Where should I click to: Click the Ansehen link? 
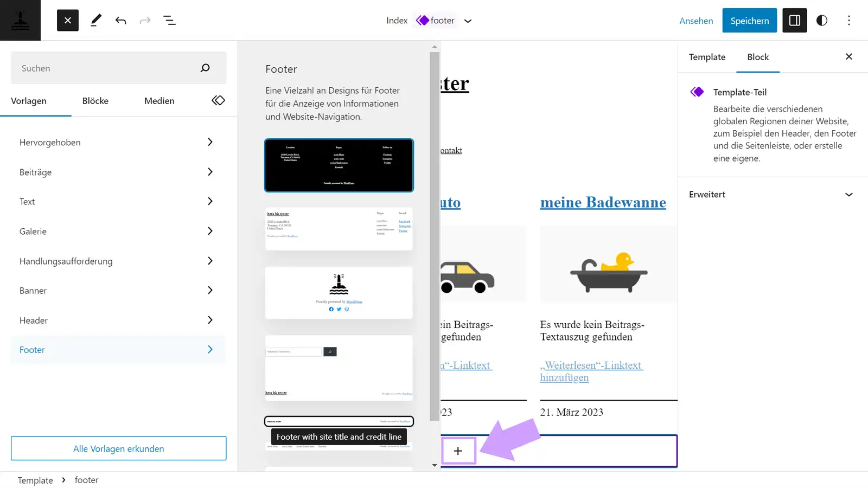coord(696,21)
